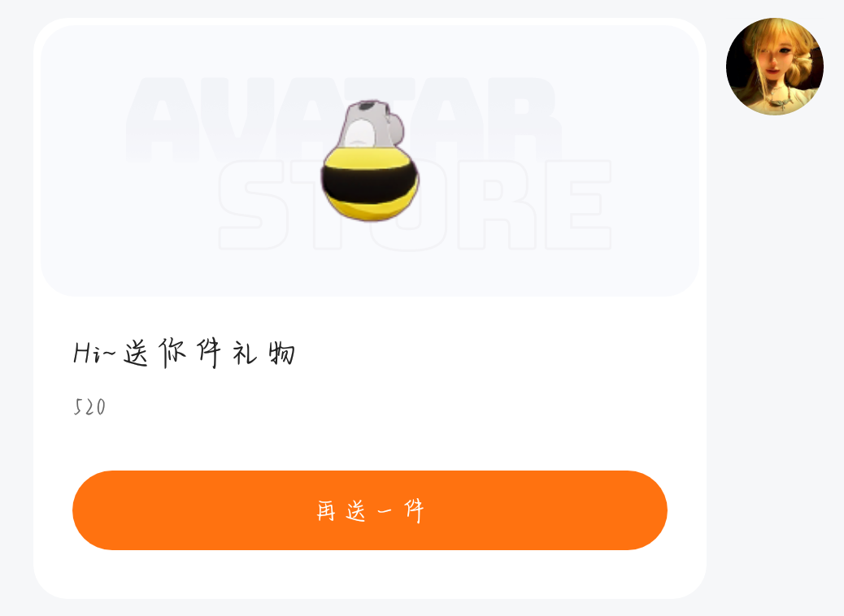Viewport: 844px width, 616px height.
Task: Open the sender's round profile avatar
Action: [775, 66]
